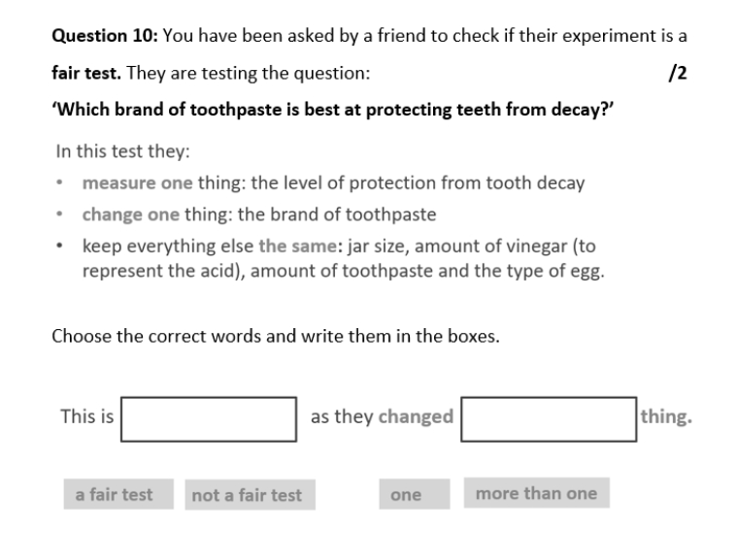Click the 'Choose the correct words' instruction
The width and height of the screenshot is (737, 560).
(x=275, y=337)
